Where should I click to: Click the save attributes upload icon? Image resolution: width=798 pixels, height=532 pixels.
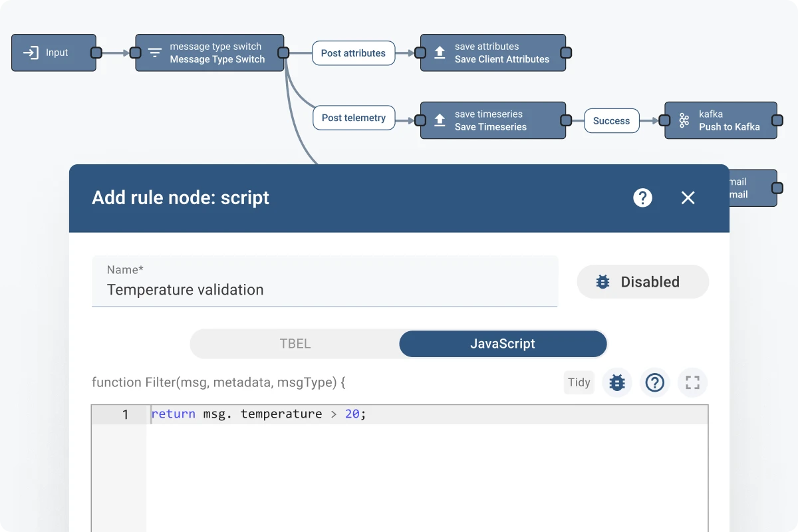pos(440,53)
